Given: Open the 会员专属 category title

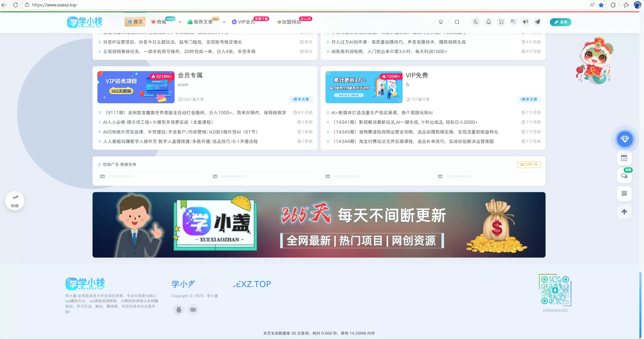Looking at the screenshot, I should 190,75.
